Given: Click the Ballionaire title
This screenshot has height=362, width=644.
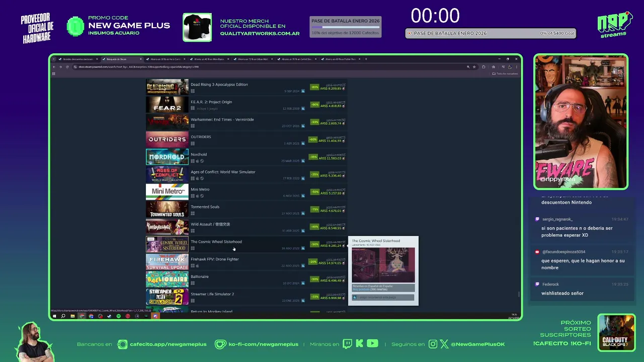Looking at the screenshot, I should coord(199,277).
